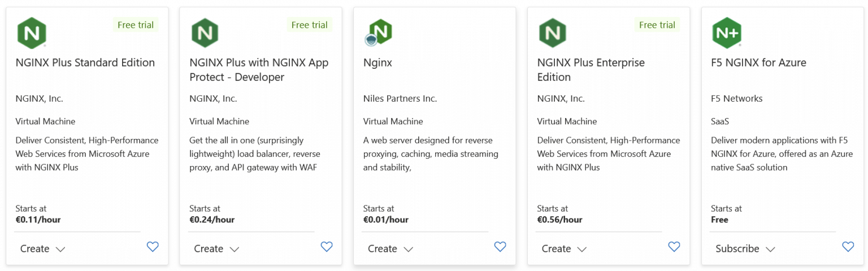This screenshot has height=271, width=868.
Task: Click the Free trial badge on Standard Edition
Action: coord(136,25)
